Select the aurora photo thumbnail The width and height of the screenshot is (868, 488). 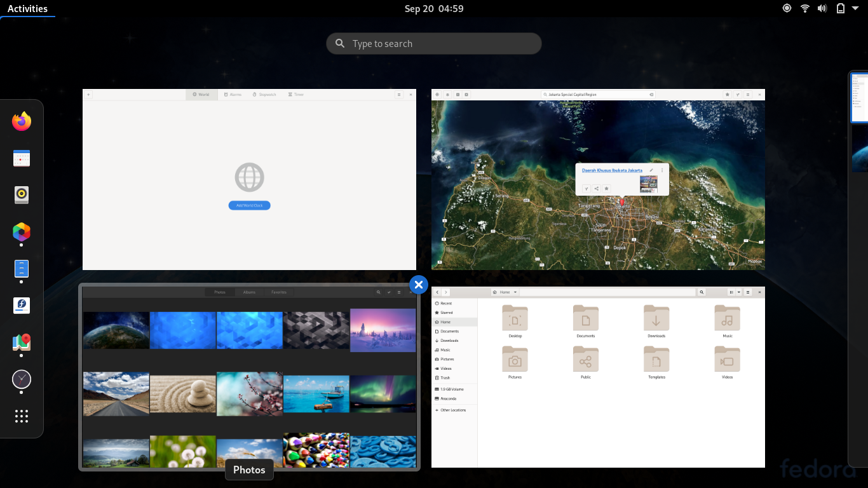point(383,394)
